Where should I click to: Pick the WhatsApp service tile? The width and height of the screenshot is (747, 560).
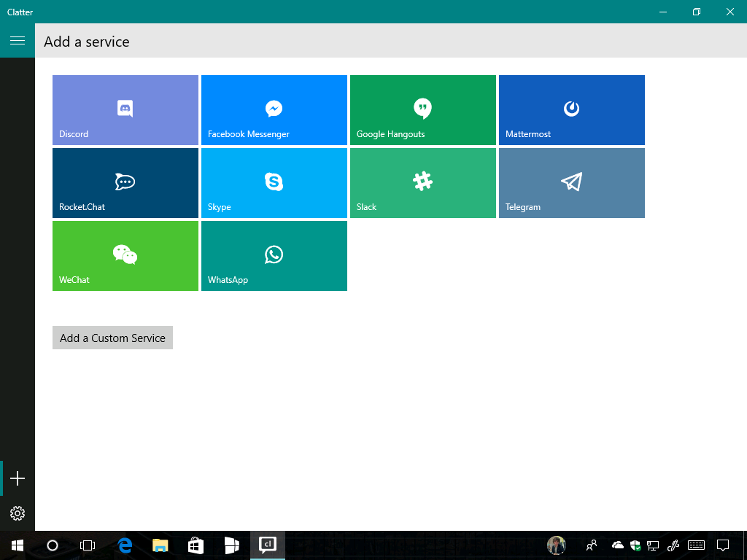coord(274,256)
